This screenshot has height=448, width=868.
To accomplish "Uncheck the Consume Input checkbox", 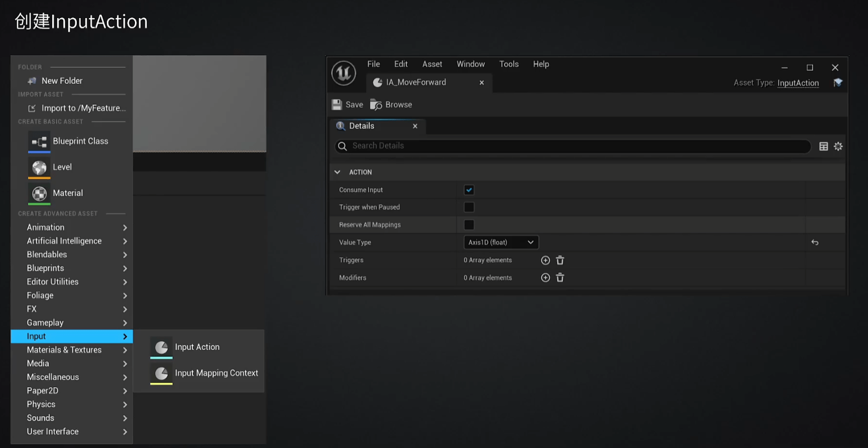I will pyautogui.click(x=469, y=190).
